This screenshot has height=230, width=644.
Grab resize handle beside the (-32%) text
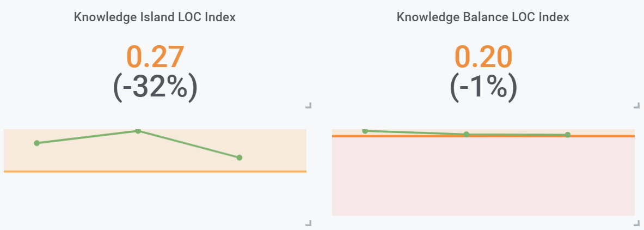[x=309, y=106]
